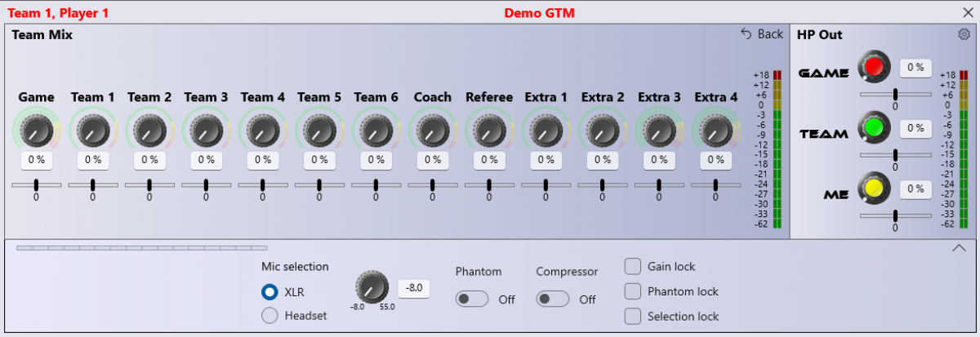Check the Phantom lock checkbox
980x337 pixels.
(633, 291)
